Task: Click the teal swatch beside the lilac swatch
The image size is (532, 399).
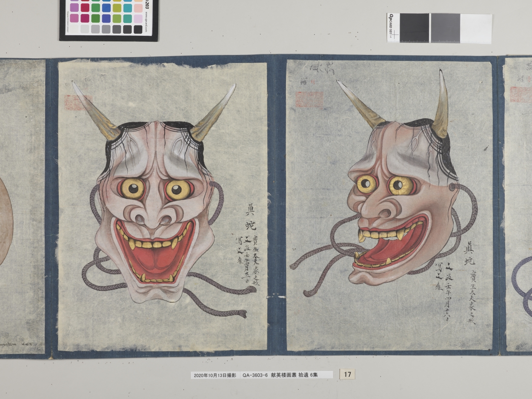Action: click(x=127, y=18)
